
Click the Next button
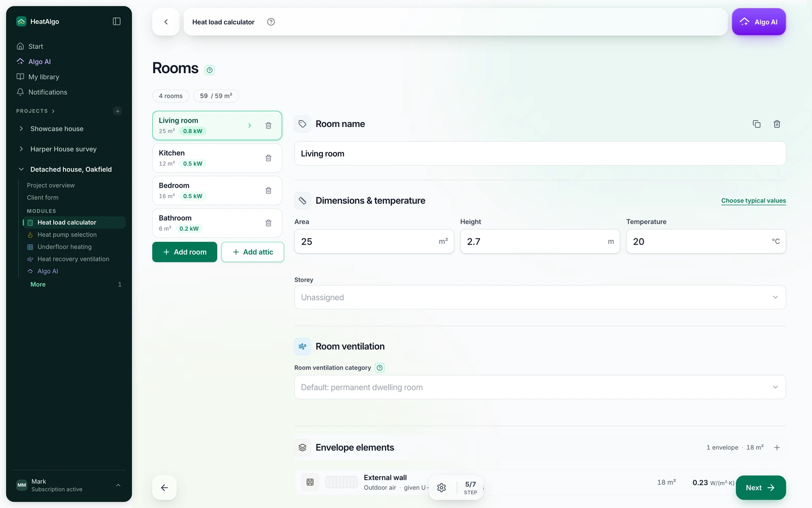coord(761,488)
